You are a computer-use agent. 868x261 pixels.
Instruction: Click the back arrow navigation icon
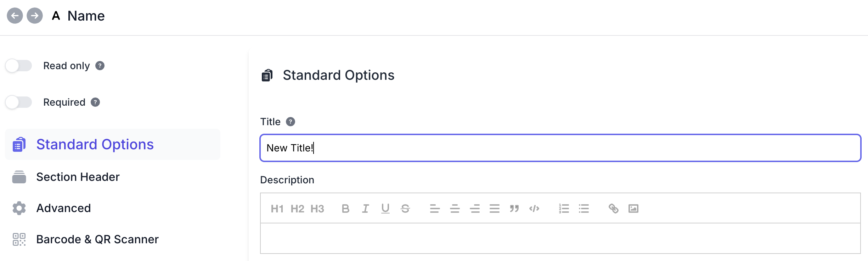click(15, 16)
